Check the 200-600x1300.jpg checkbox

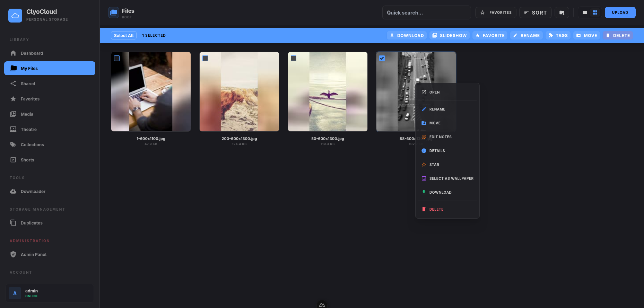(205, 58)
